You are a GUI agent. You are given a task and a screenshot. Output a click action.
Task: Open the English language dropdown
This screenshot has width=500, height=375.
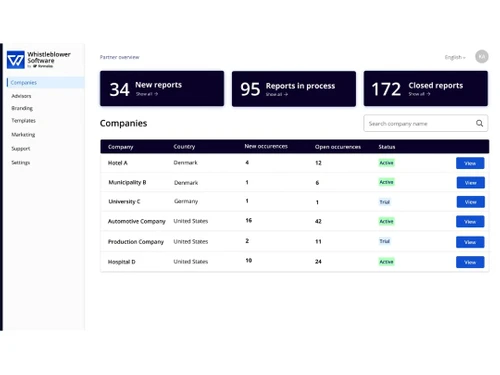click(455, 57)
